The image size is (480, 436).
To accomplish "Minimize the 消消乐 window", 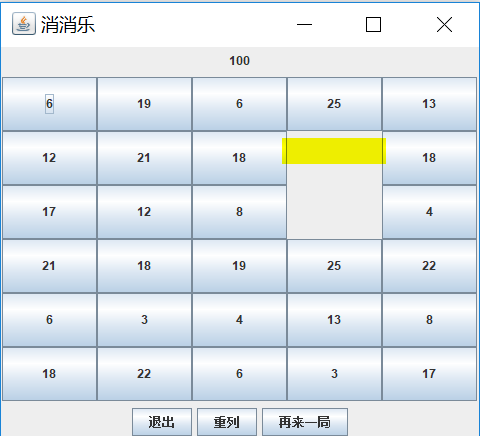I will coord(304,24).
